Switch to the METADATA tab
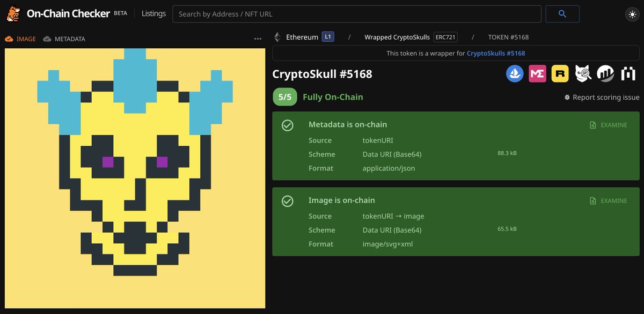644x314 pixels. pyautogui.click(x=64, y=39)
